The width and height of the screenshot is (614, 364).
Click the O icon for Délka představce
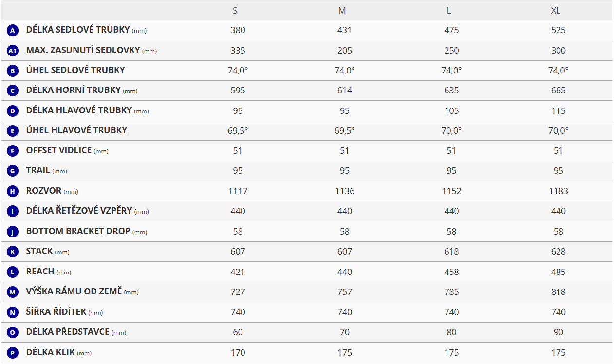[13, 332]
